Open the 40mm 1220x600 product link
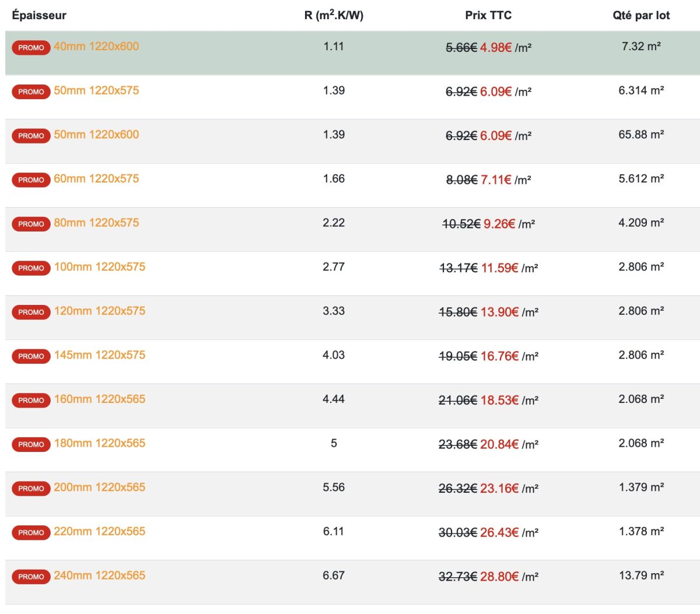 (x=96, y=47)
